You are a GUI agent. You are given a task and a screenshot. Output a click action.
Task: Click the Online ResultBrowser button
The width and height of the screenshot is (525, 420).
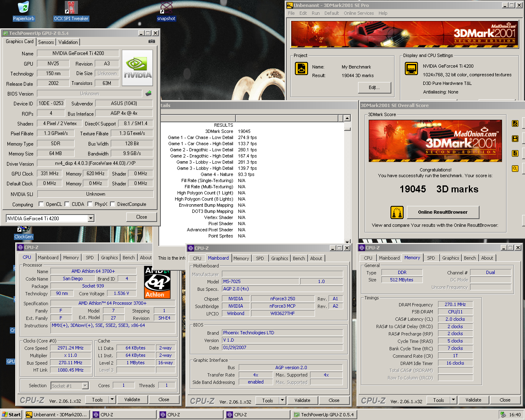point(443,212)
